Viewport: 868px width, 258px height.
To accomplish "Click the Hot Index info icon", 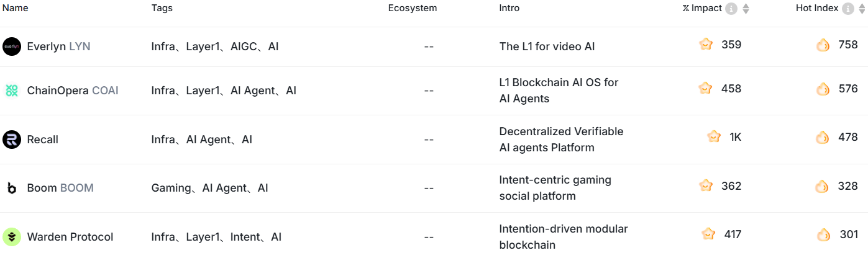I will pyautogui.click(x=848, y=9).
